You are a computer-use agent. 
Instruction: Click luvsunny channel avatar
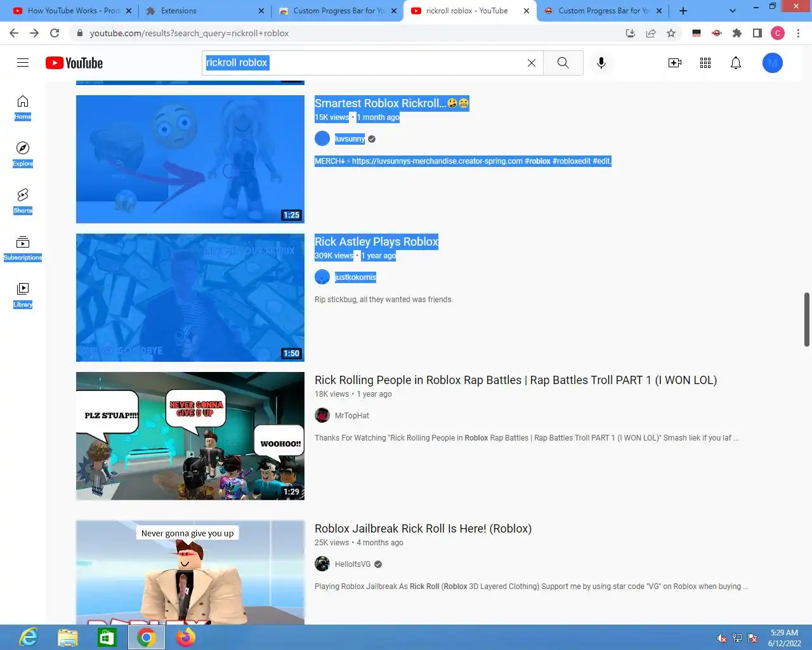coord(322,138)
